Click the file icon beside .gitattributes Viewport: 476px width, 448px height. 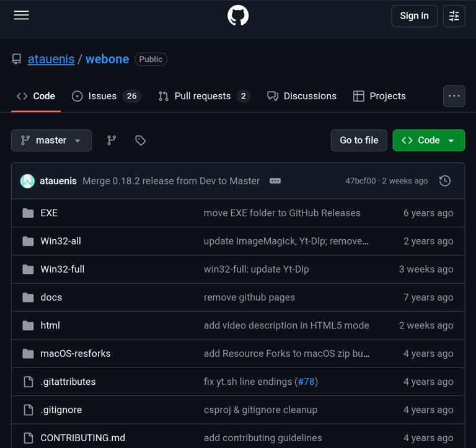click(29, 382)
